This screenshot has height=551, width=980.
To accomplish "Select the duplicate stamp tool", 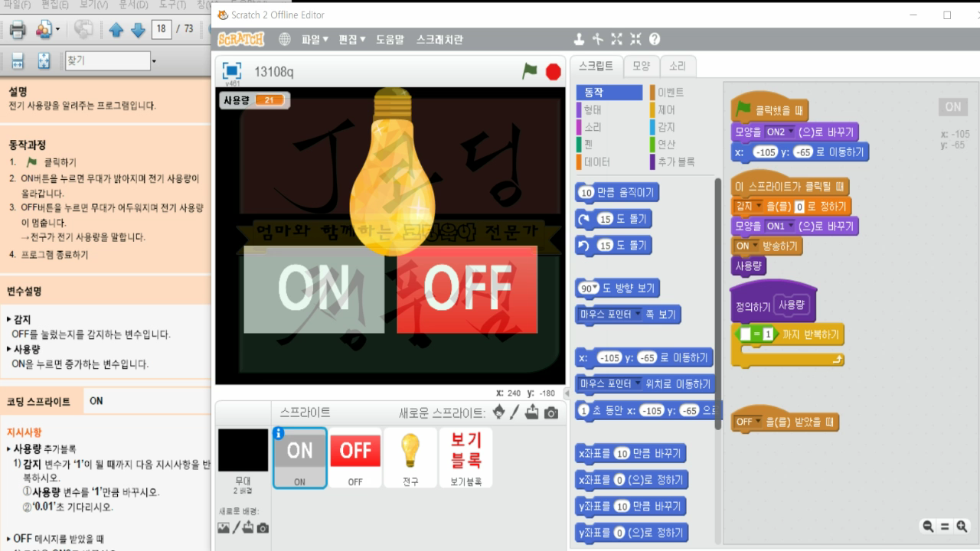I will click(x=580, y=39).
